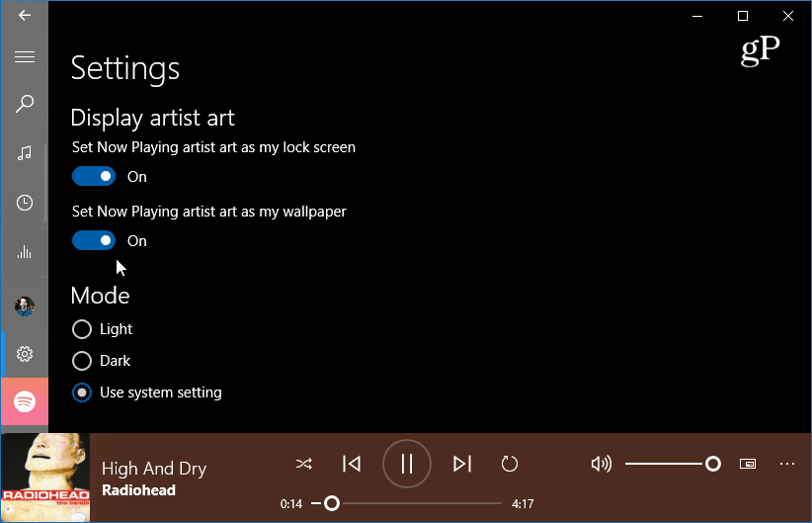Open Now Playing equalizer bars icon

[x=25, y=252]
